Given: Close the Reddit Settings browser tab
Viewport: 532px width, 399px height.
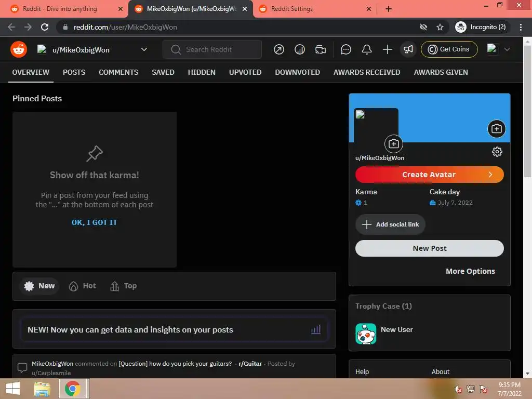Looking at the screenshot, I should point(369,9).
